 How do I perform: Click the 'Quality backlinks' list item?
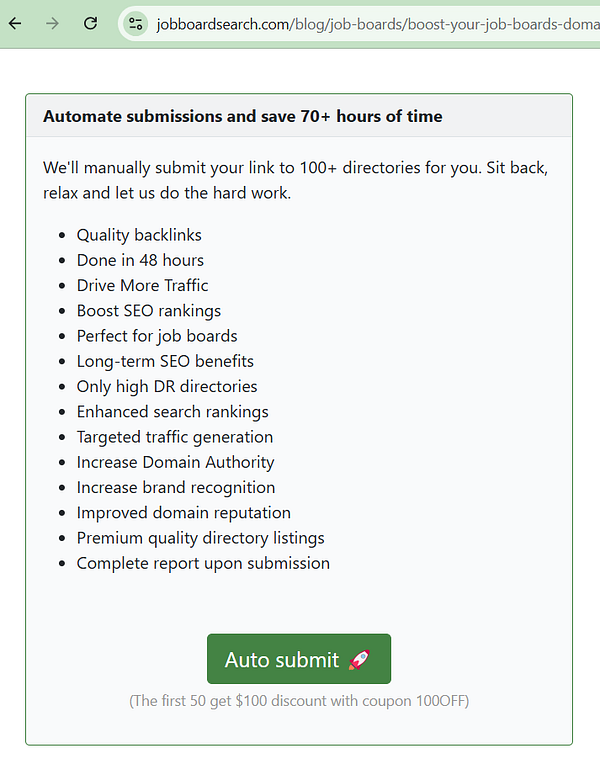(139, 235)
